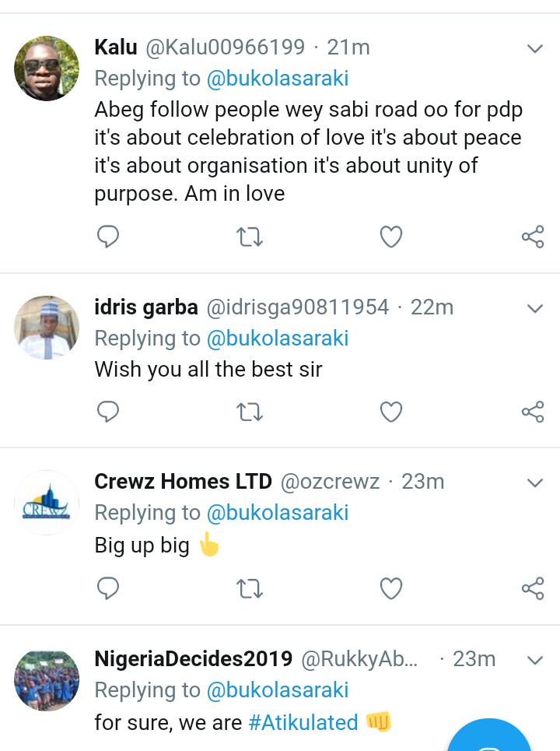Expand idris garba tweet options chevron

pos(534,308)
